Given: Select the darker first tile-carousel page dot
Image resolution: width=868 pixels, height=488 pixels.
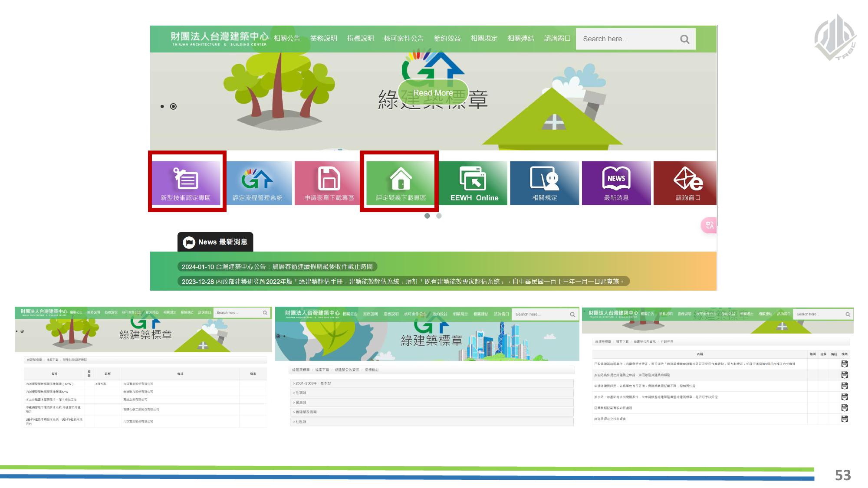Looking at the screenshot, I should click(x=427, y=216).
